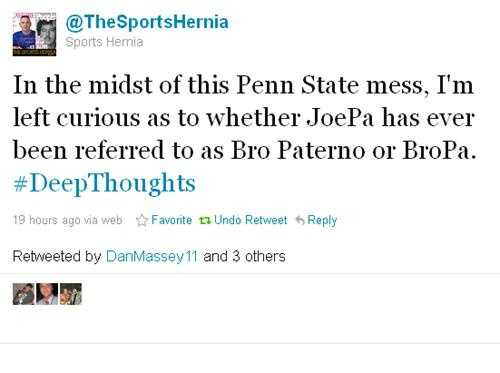Select the Sports Hernia display name
The height and width of the screenshot is (373, 500).
tap(104, 42)
